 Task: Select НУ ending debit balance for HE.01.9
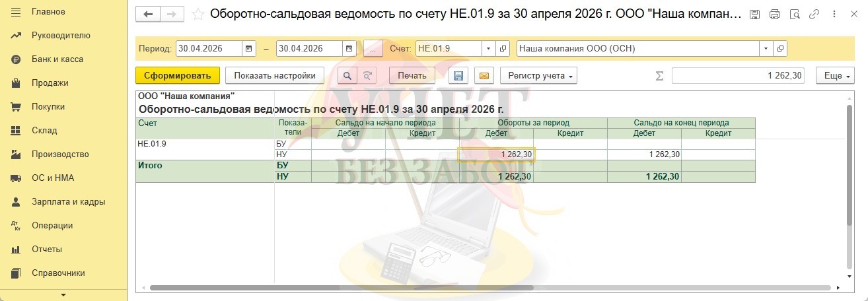pyautogui.click(x=644, y=154)
